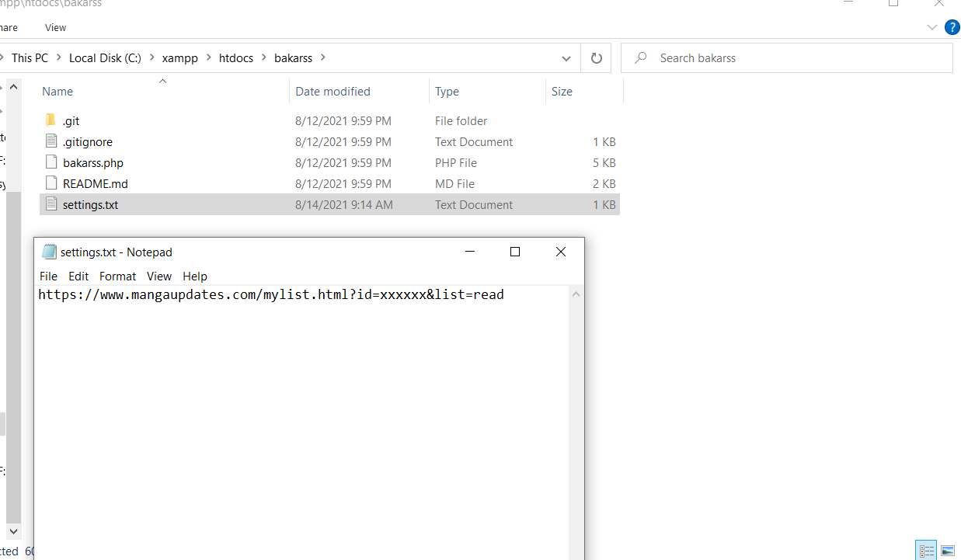Select the settings.txt file icon
This screenshot has height=560, width=961.
pyautogui.click(x=50, y=204)
